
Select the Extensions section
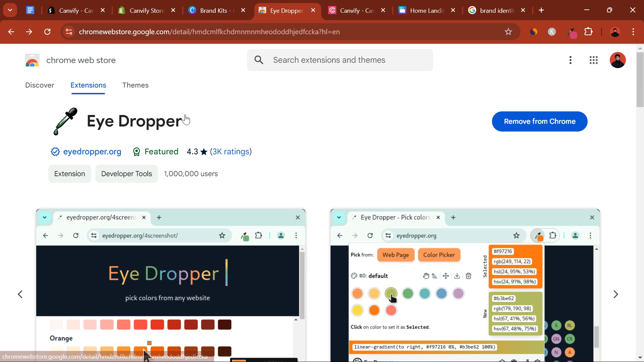click(88, 85)
